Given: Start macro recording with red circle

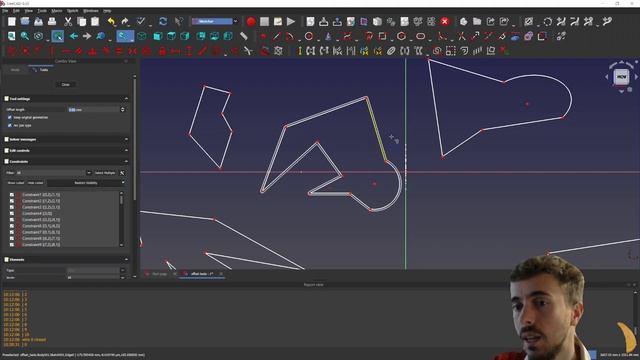Looking at the screenshot, I should [251, 22].
